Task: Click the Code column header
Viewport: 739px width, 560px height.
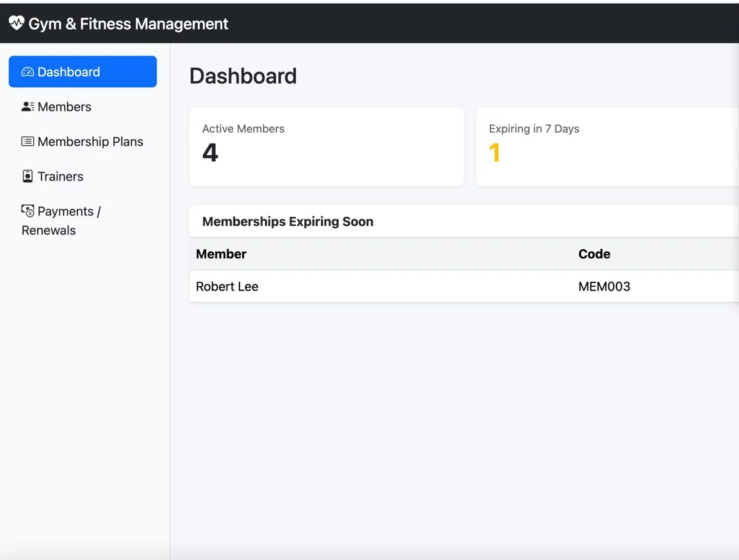Action: click(x=594, y=254)
